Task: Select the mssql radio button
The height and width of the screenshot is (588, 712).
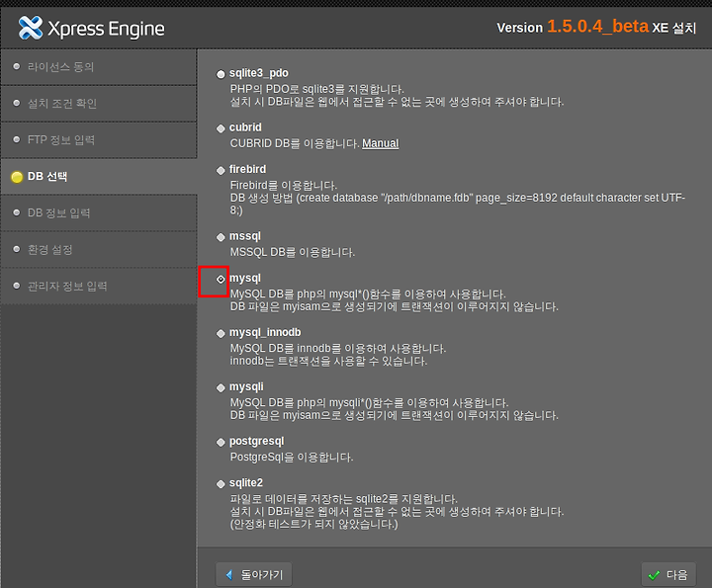Action: (221, 237)
